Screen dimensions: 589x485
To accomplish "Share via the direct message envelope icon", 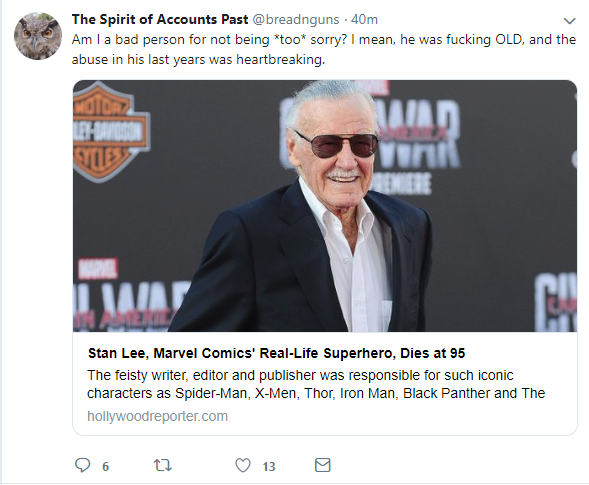I will click(x=322, y=465).
